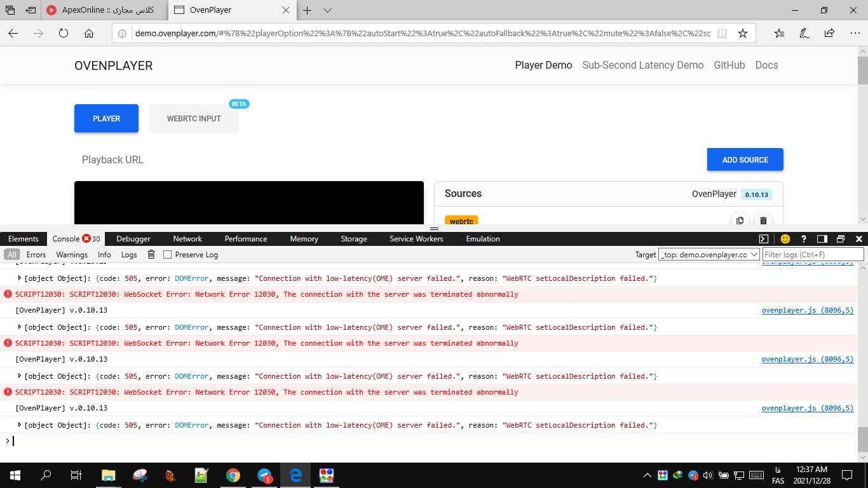The image size is (868, 488).
Task: Show only Warnings in console output
Action: pos(72,254)
